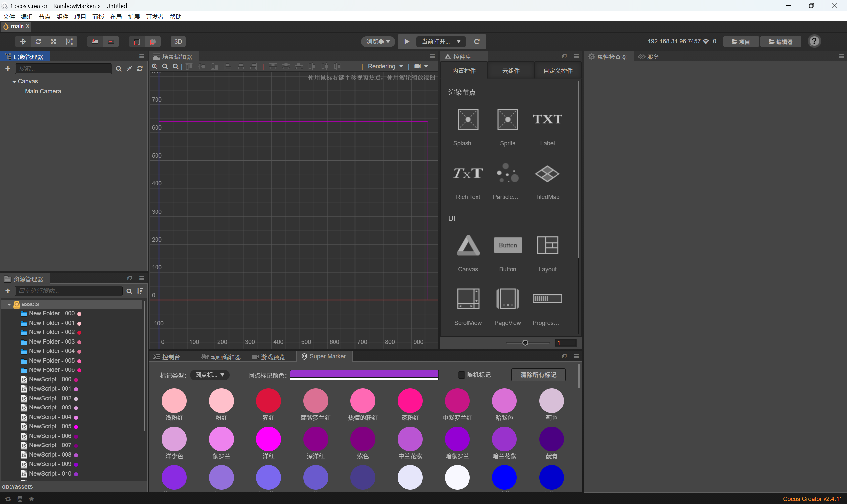Select the move transform tool

[x=23, y=41]
